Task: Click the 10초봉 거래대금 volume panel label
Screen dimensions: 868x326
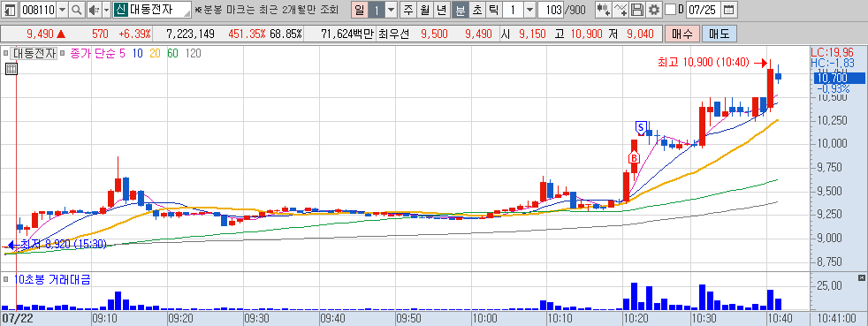Action: [52, 280]
